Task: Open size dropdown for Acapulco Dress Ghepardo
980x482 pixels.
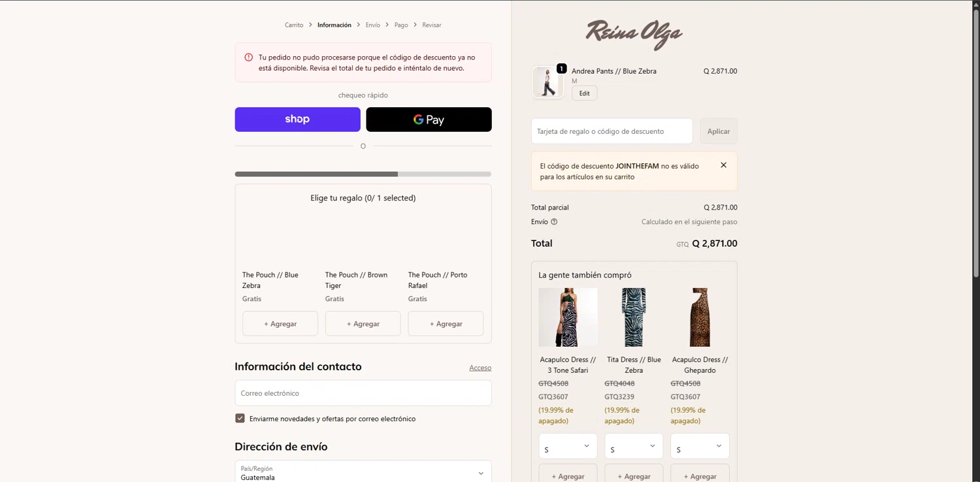Action: click(700, 446)
